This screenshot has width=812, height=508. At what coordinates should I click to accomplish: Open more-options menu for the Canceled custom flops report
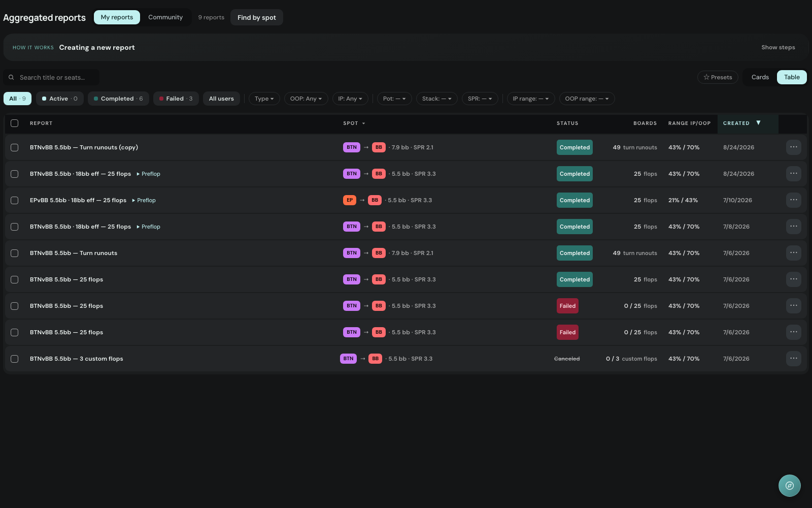tap(794, 359)
